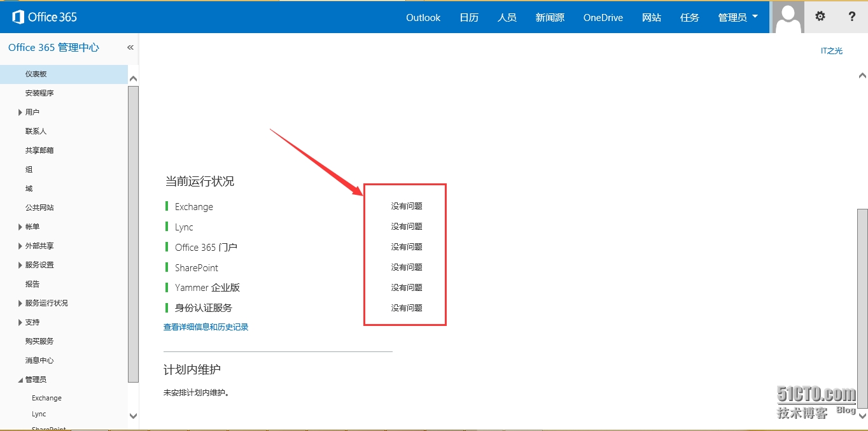The image size is (868, 431).
Task: Go to OneDrive in the top bar
Action: [x=603, y=17]
